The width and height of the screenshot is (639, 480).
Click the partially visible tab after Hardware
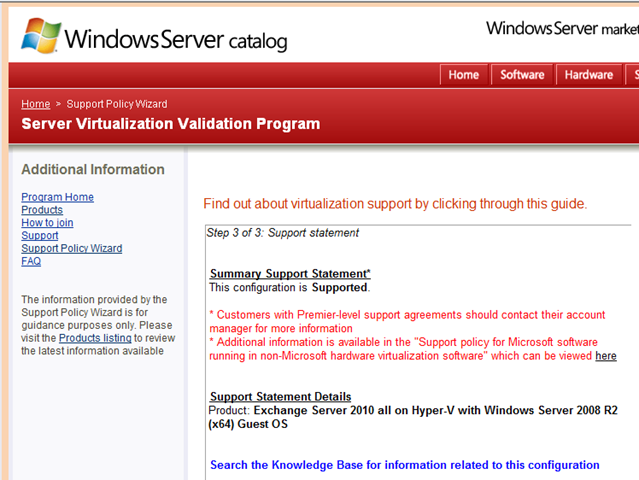tap(632, 75)
